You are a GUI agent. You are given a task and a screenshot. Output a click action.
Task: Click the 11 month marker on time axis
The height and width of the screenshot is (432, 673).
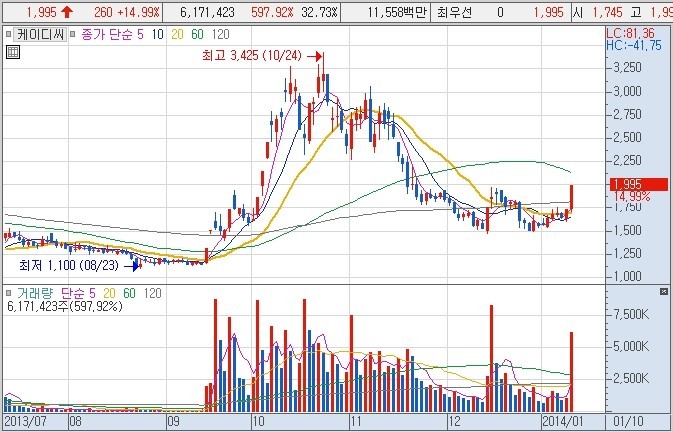[x=356, y=421]
